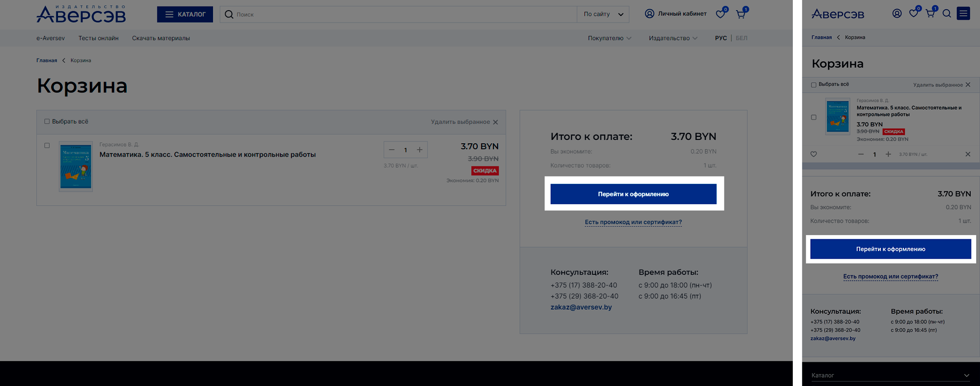Screen dimensions: 980x386
Task: Open the 'По сайту' search scope dropdown
Action: (x=603, y=14)
